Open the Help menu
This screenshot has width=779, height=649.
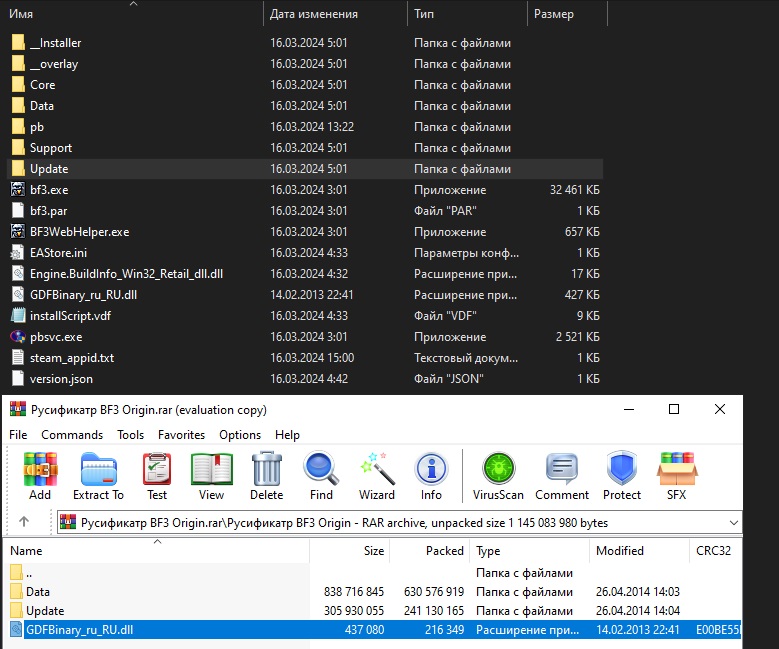point(287,435)
